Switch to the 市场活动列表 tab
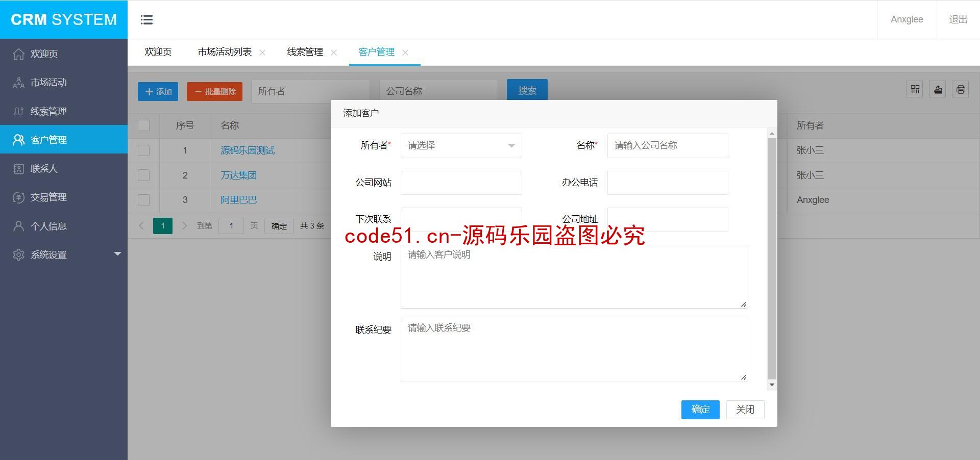 pyautogui.click(x=225, y=52)
